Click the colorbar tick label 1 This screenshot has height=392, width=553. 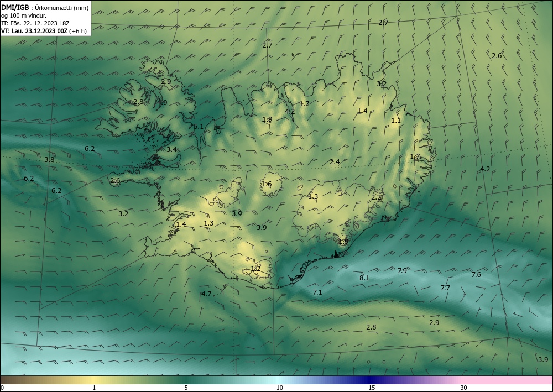[x=94, y=388]
